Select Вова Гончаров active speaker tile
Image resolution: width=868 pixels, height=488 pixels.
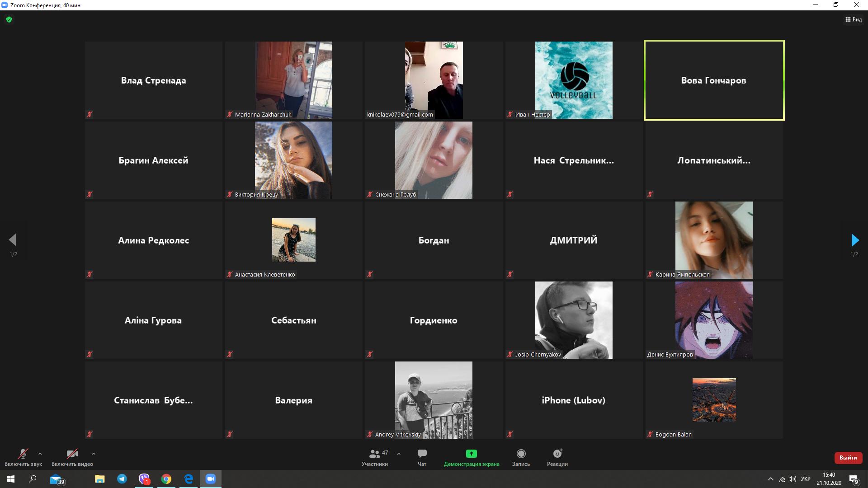click(714, 80)
